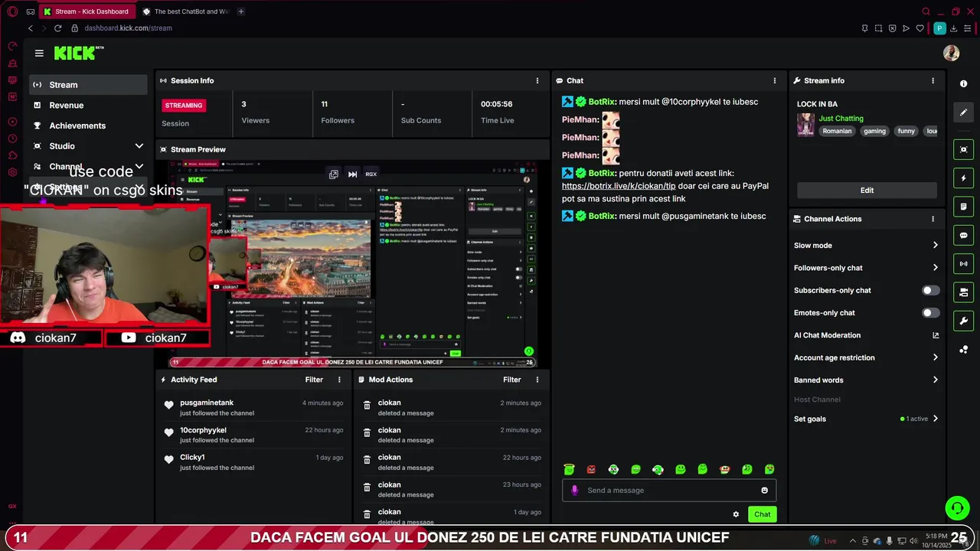Click the Just Chatting category link

841,119
